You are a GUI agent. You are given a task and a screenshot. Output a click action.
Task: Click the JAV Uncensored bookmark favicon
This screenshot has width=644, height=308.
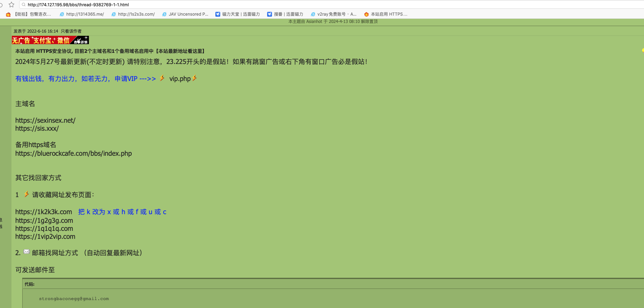(x=164, y=14)
